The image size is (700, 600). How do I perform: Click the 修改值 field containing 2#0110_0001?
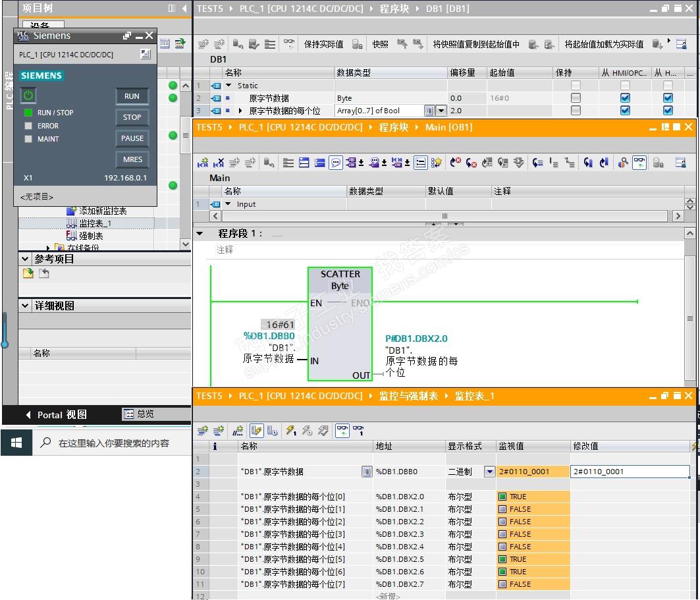point(630,472)
